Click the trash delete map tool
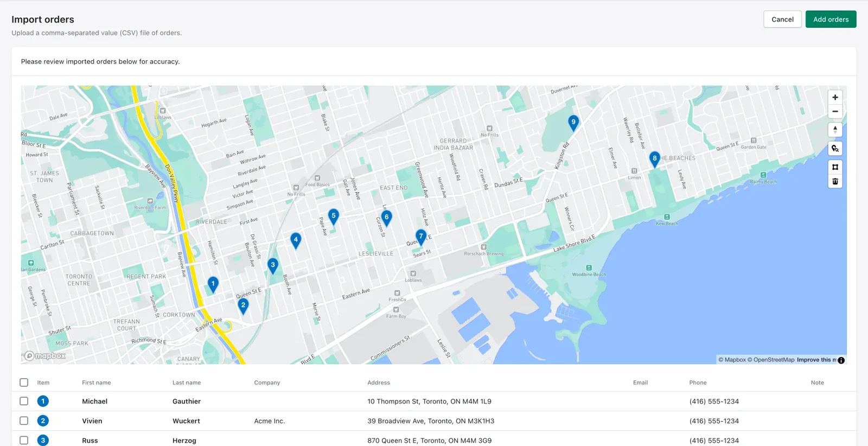This screenshot has width=868, height=446. (835, 181)
